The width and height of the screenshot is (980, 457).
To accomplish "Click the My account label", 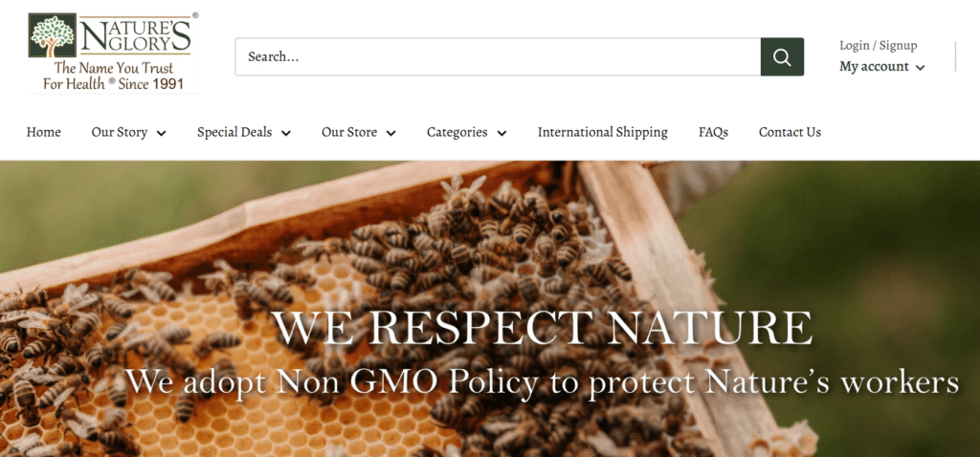I will point(874,66).
